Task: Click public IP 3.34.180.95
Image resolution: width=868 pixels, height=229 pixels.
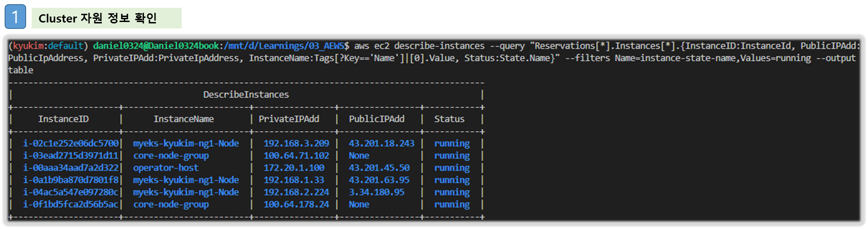Action: pos(377,192)
